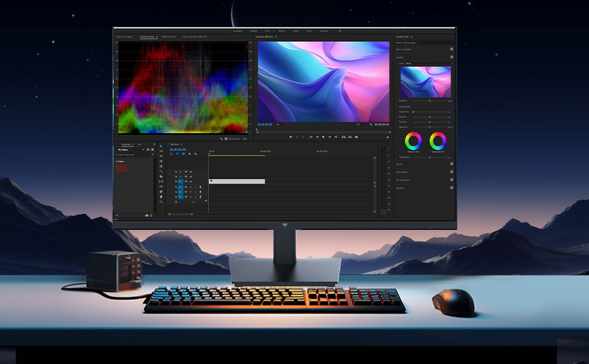589x364 pixels.
Task: Toggle Basic Correction checkbox
Action: tap(452, 49)
